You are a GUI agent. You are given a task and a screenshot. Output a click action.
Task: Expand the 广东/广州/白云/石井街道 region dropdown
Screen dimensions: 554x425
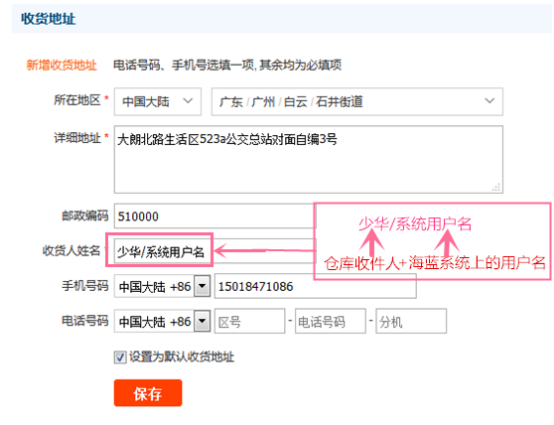(357, 101)
